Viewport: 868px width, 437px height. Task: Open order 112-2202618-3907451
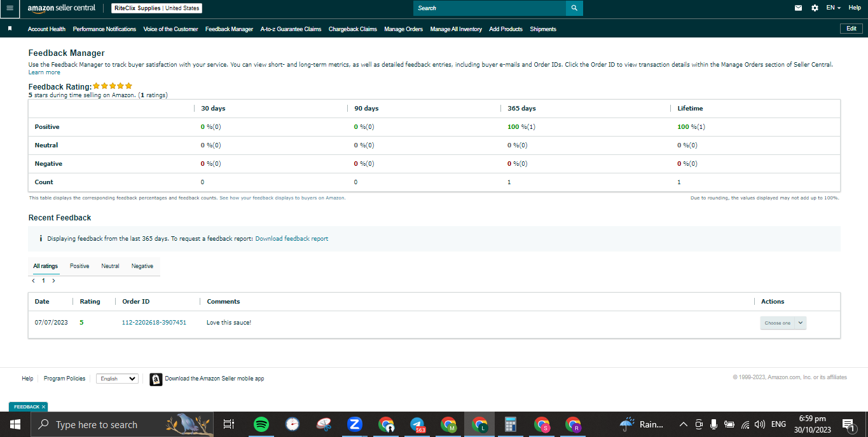[x=154, y=323]
